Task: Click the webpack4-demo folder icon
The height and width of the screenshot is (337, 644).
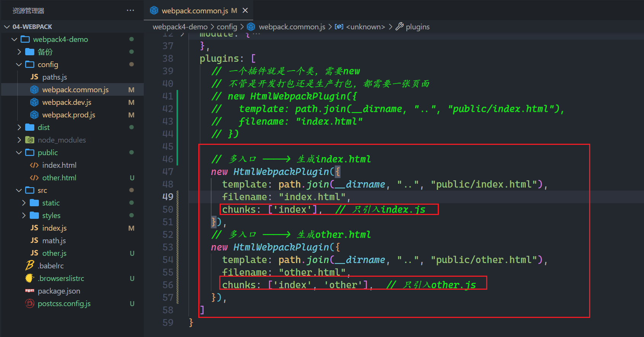Action: click(x=25, y=39)
